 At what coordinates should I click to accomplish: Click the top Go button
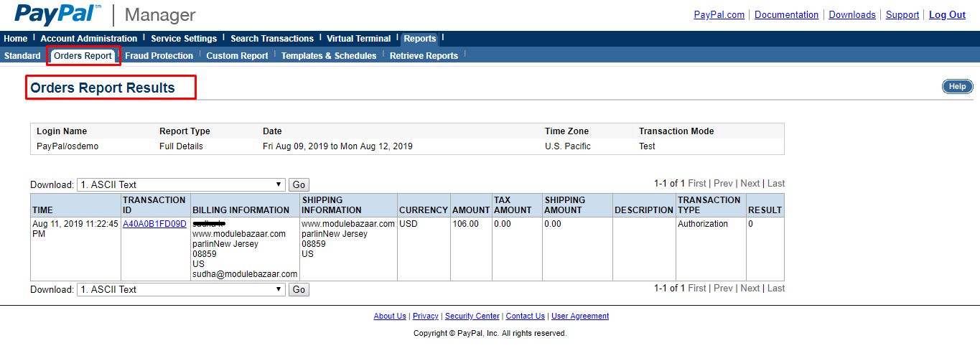pyautogui.click(x=299, y=185)
